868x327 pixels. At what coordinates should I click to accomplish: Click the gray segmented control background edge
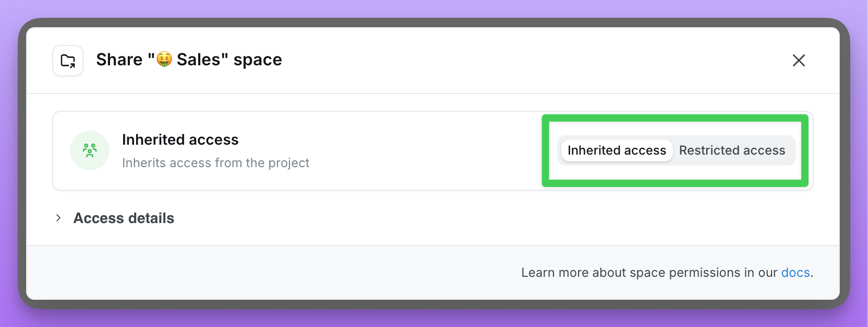791,150
